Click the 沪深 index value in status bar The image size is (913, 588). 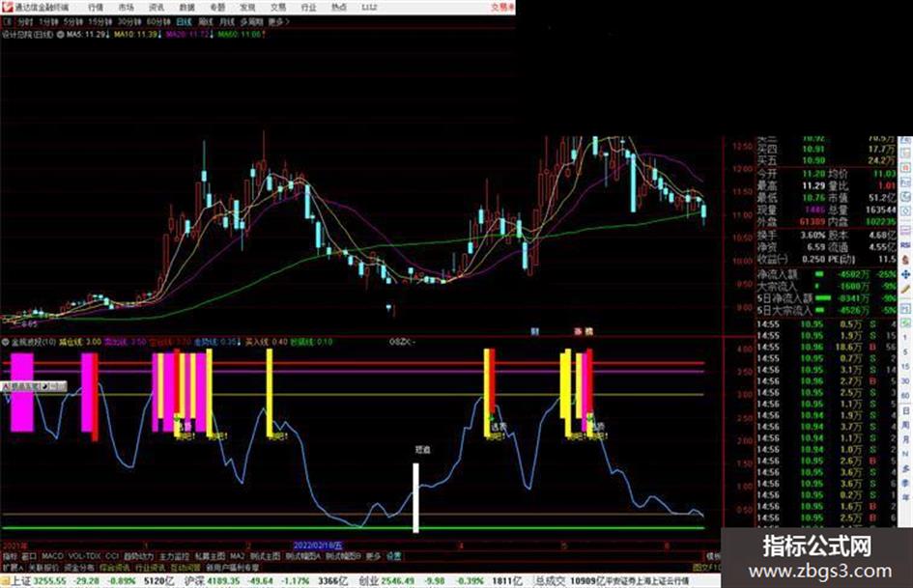coord(224,581)
